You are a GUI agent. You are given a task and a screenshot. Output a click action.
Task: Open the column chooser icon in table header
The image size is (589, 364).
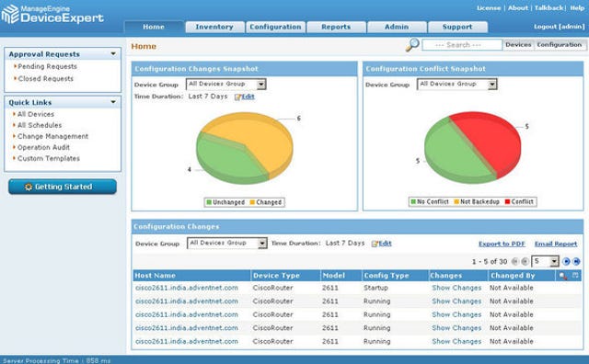pos(575,276)
